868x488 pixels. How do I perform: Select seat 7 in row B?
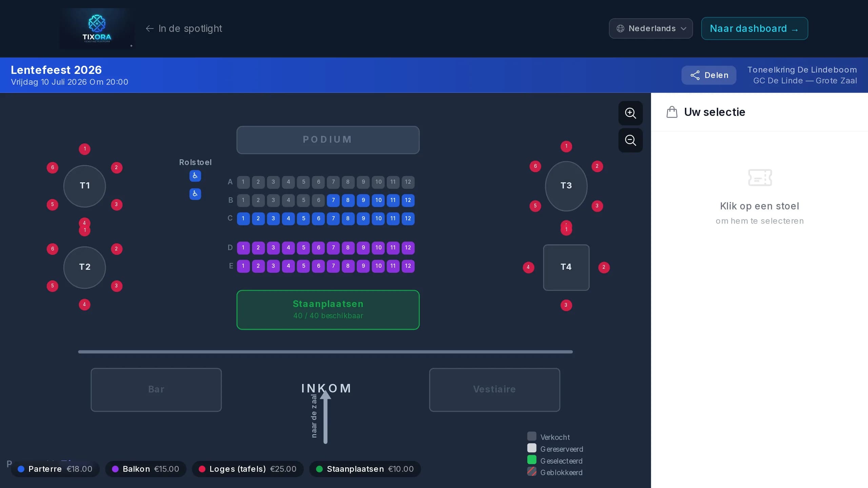[x=333, y=200]
